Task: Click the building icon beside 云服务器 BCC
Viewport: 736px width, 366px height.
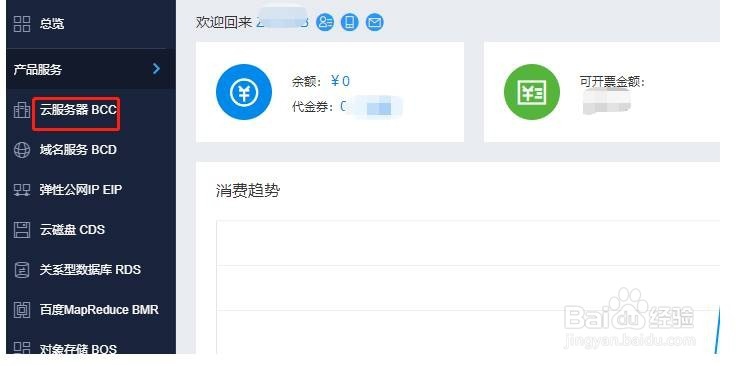Action: click(x=22, y=110)
